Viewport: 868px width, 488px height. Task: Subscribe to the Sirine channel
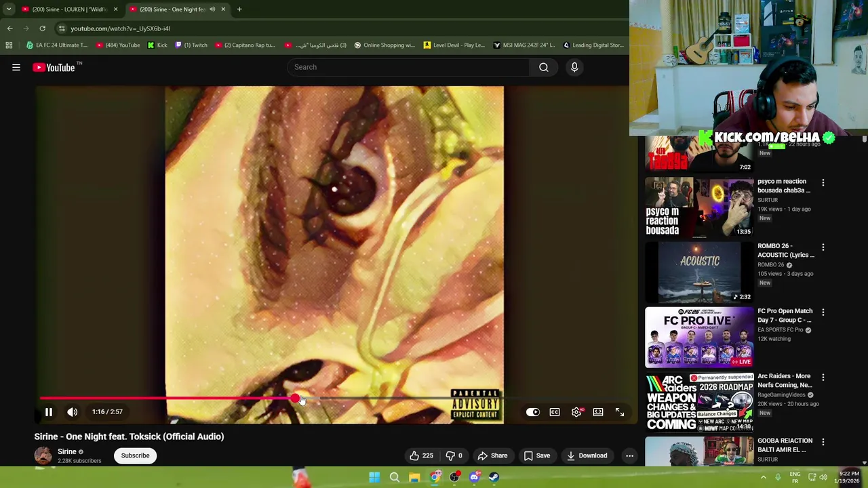(135, 455)
